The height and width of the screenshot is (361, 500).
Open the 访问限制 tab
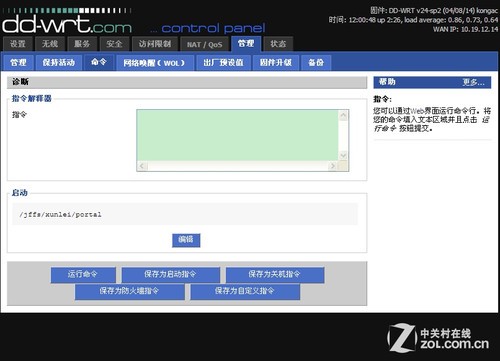click(x=155, y=44)
